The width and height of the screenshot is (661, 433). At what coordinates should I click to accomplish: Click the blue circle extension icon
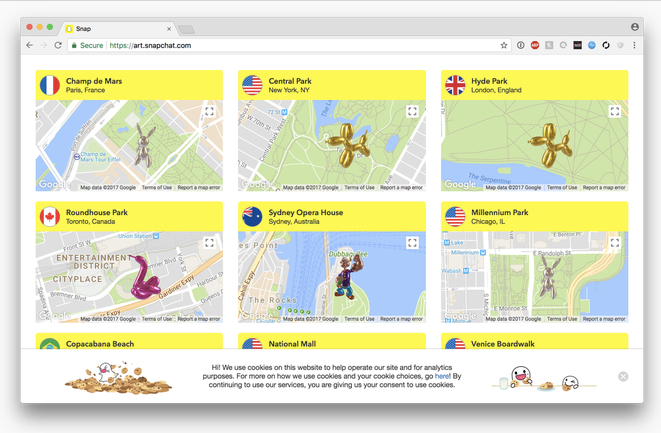tap(592, 45)
